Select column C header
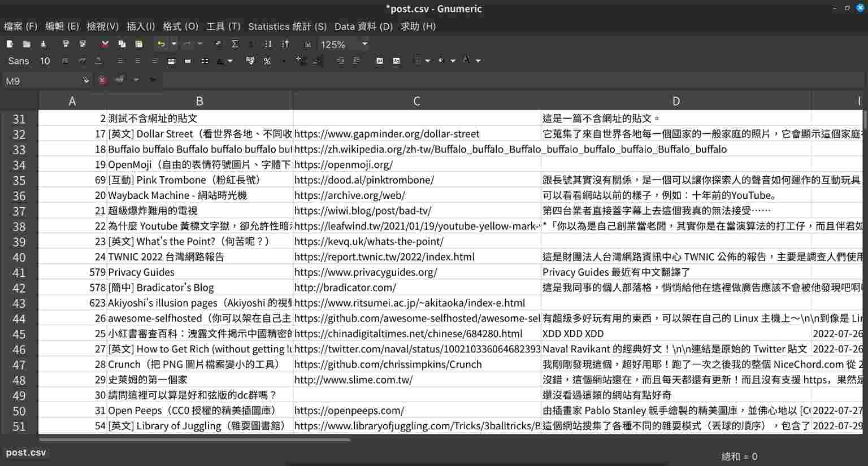The image size is (868, 466). pos(416,101)
